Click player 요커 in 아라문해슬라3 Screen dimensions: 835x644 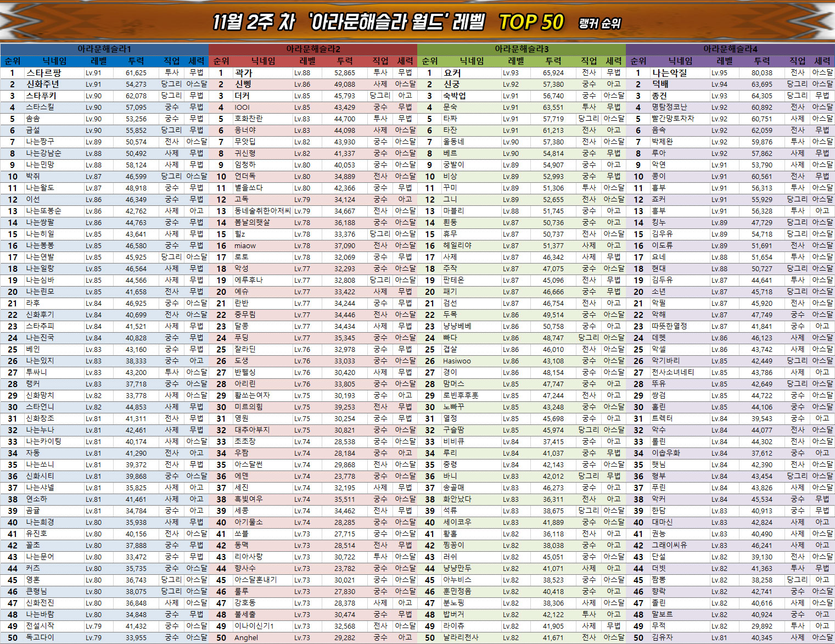point(452,72)
